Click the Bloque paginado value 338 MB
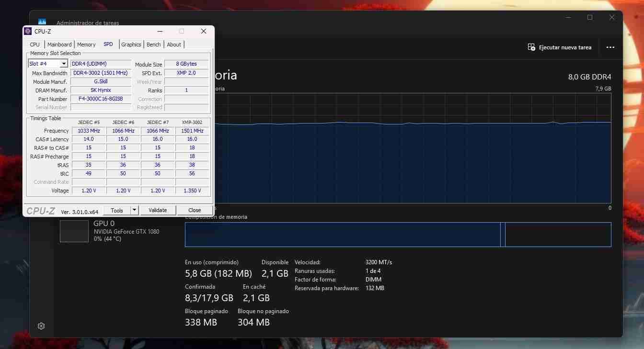 pyautogui.click(x=201, y=322)
